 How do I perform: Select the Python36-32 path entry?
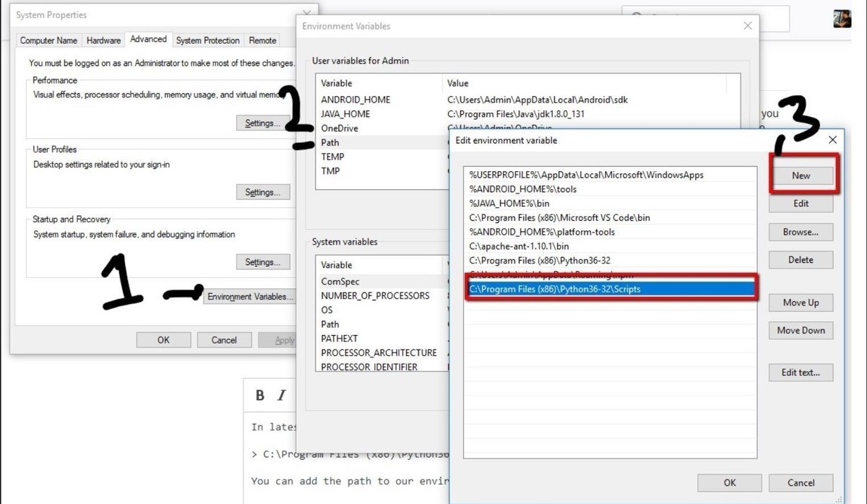[610, 260]
